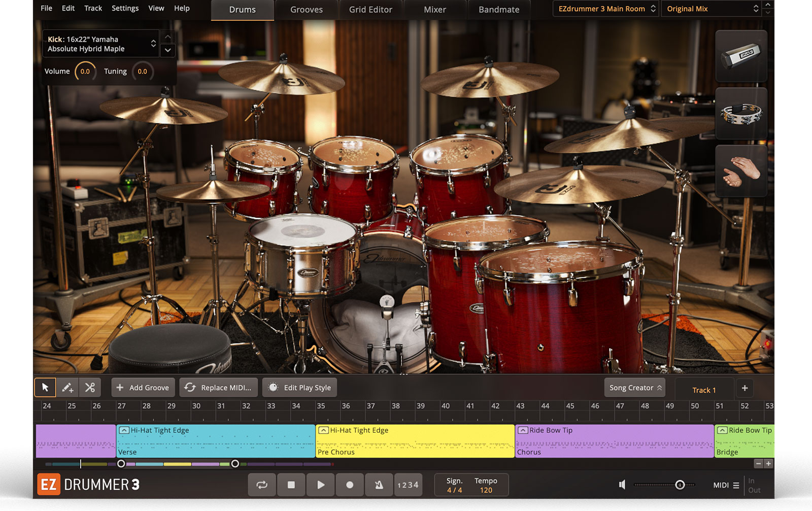Switch to the Drums tab
This screenshot has width=812, height=511.
[243, 10]
